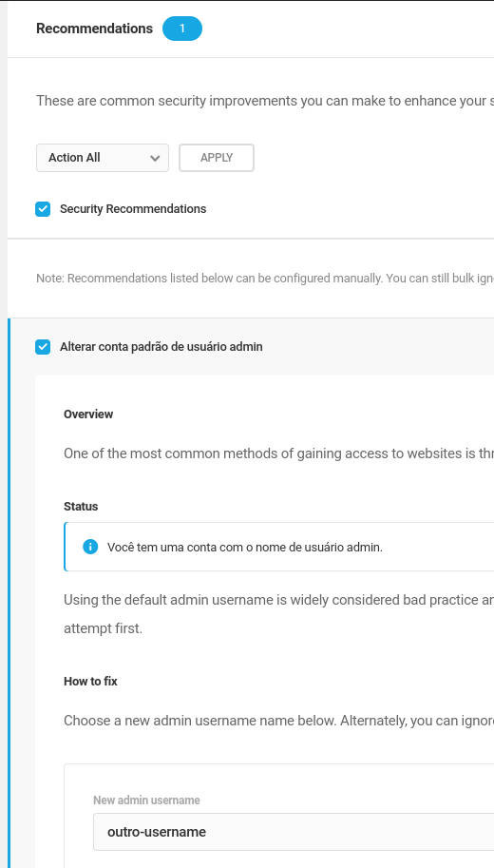
Task: Click the Recommendations section heading
Action: [95, 29]
